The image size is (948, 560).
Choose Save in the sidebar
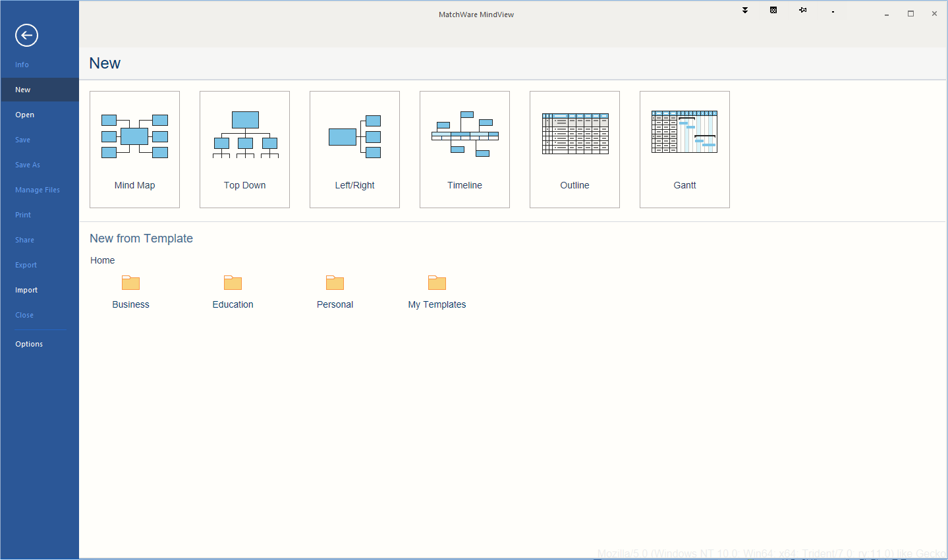40,140
